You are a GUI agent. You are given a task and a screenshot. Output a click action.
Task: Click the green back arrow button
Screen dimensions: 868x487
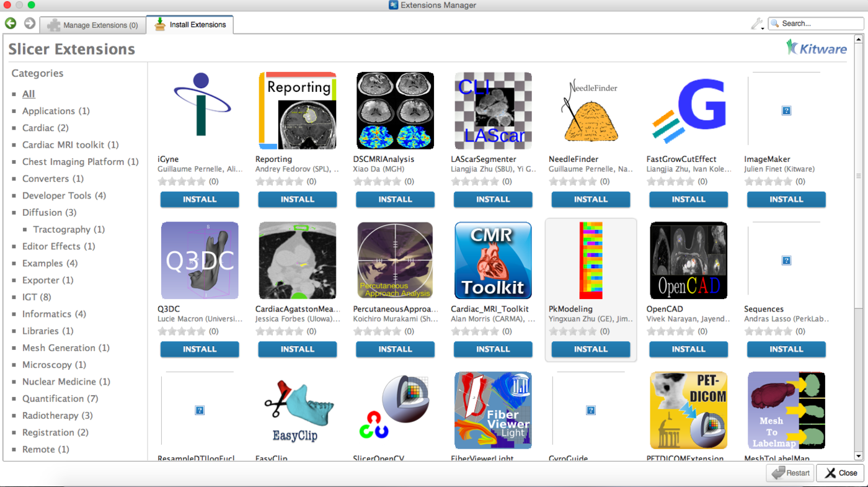pos(11,24)
